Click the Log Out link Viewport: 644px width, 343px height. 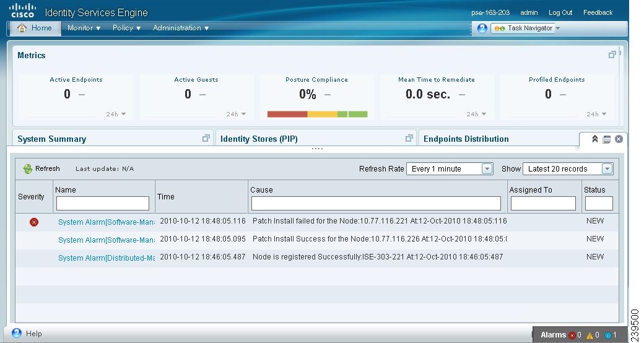click(x=560, y=12)
